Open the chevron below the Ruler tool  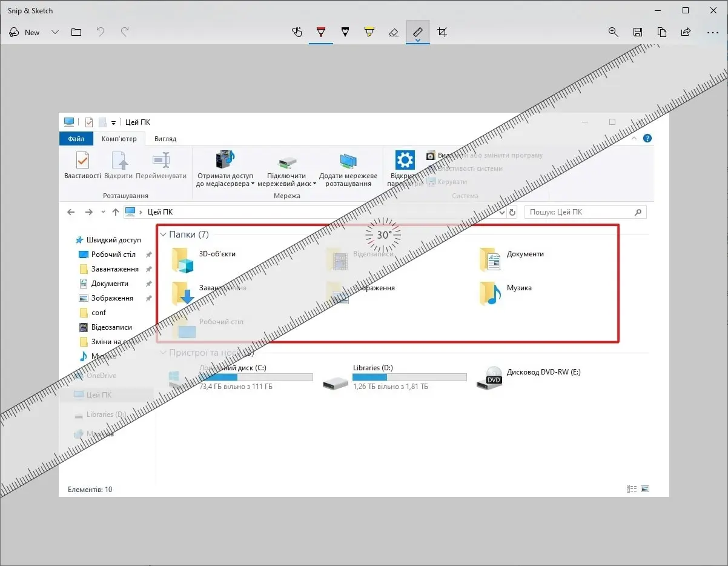coord(418,41)
